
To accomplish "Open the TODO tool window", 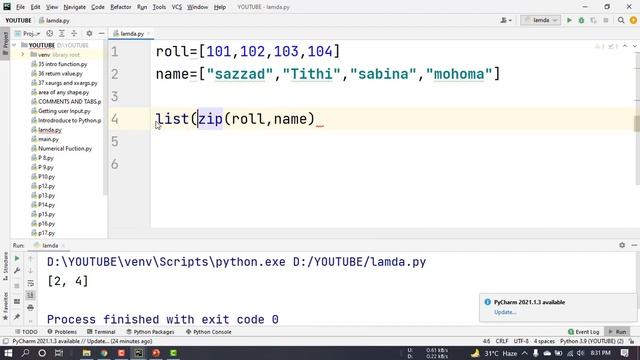I will 26,332.
